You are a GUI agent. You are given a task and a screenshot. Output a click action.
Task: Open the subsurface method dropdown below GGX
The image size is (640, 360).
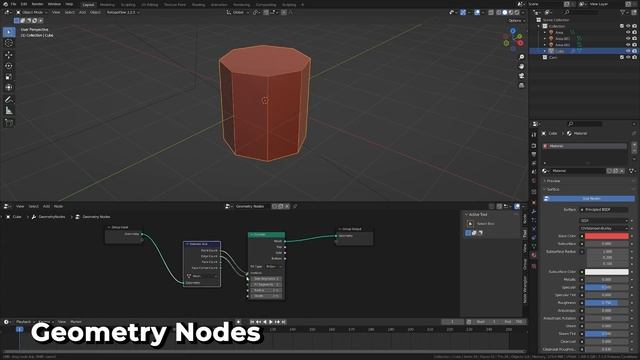coord(603,228)
